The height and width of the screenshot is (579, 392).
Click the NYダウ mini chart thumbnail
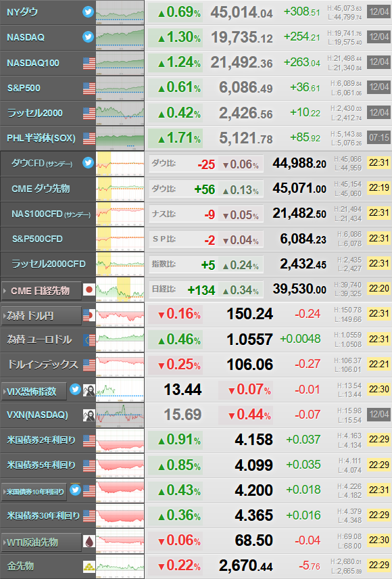click(x=120, y=13)
